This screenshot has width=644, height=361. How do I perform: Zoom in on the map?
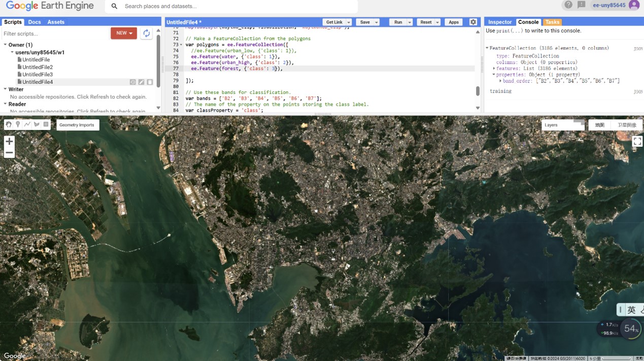[x=9, y=141]
